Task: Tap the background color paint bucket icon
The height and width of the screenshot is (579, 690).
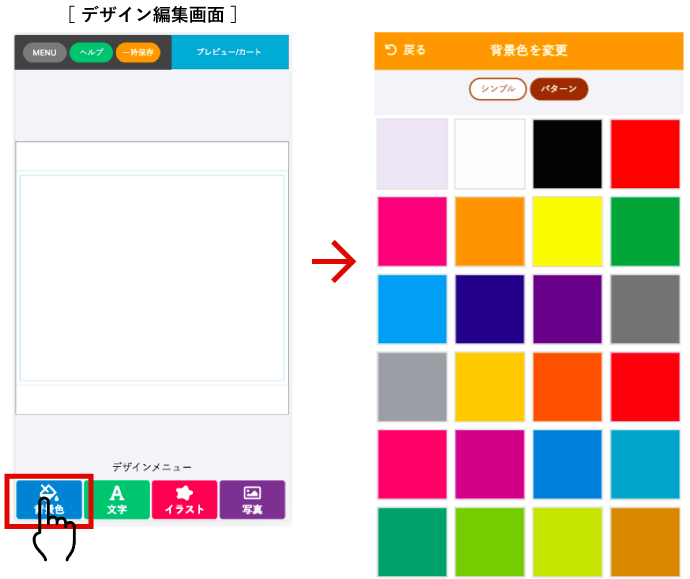Action: [48, 492]
